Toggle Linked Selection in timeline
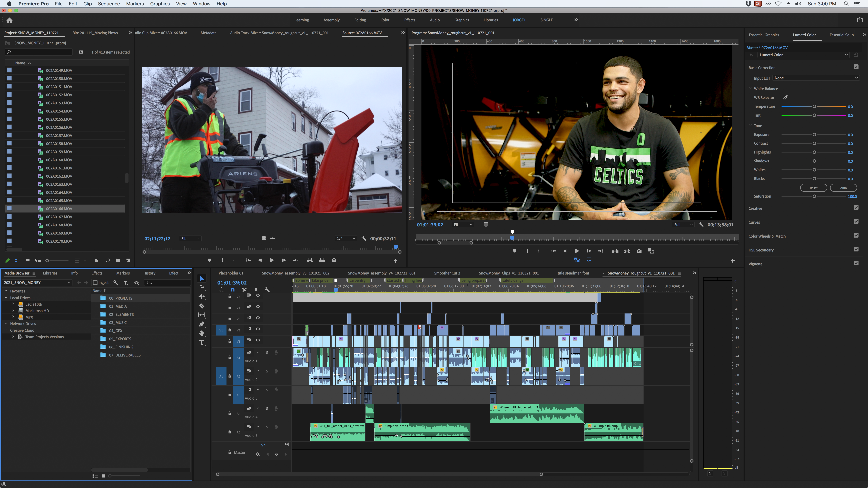Viewport: 868px width, 488px height. coord(244,290)
